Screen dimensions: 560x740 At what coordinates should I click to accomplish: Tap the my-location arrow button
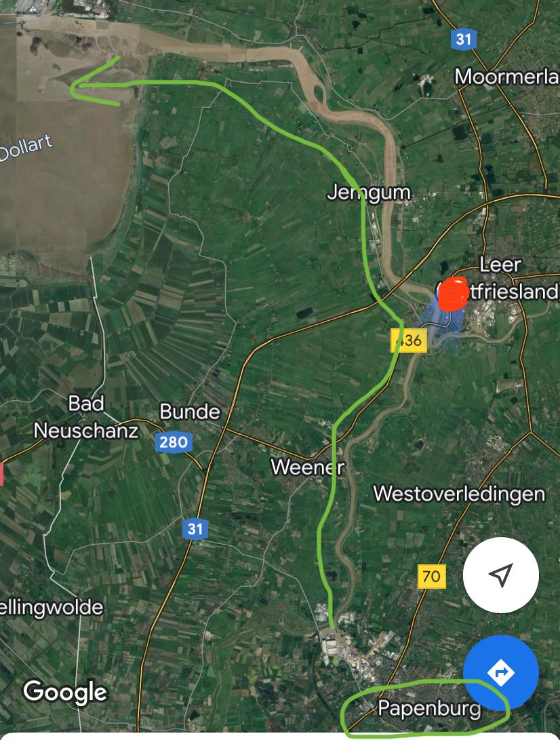click(x=500, y=575)
